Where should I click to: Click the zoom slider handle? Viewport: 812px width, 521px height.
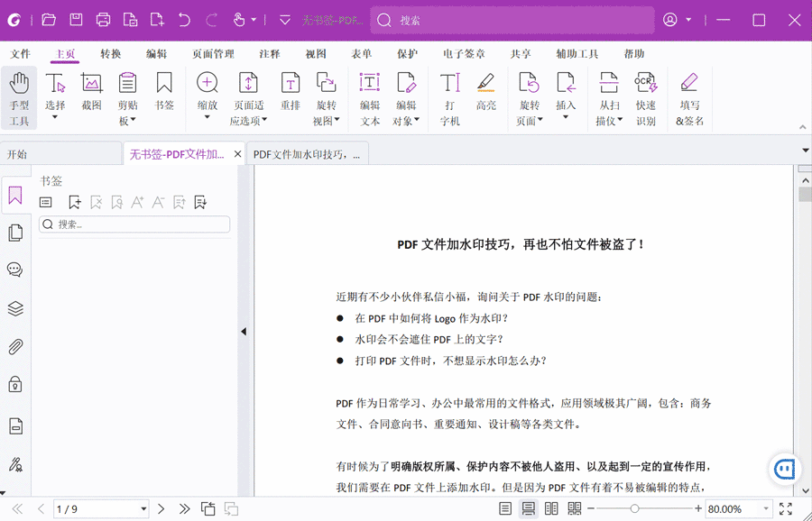[634, 508]
